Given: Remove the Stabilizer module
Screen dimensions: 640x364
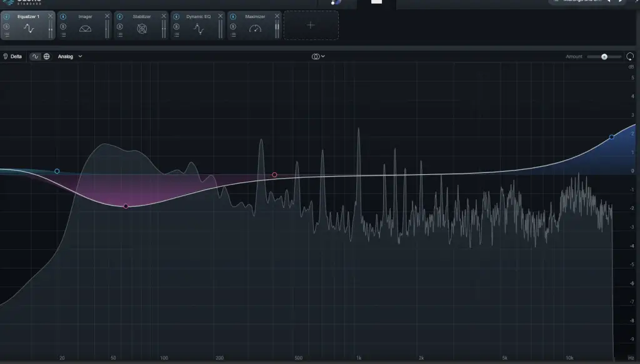Looking at the screenshot, I should click(164, 16).
